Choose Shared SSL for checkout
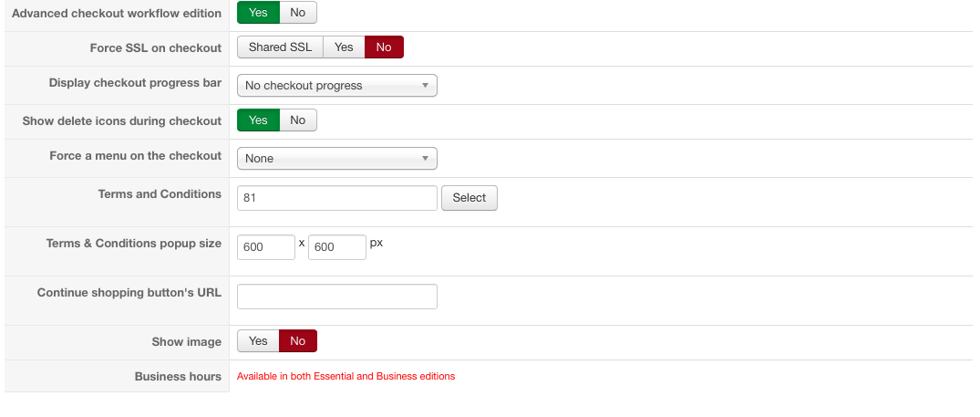 [x=280, y=47]
